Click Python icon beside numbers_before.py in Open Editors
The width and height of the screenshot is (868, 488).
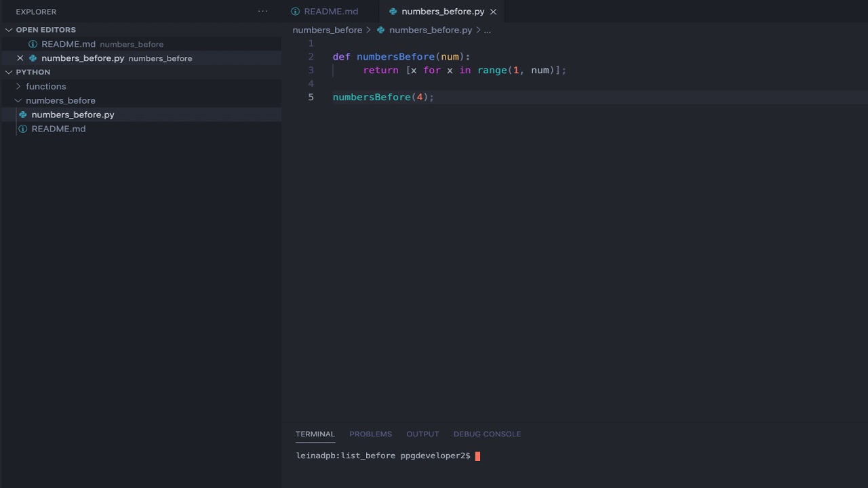coord(33,58)
